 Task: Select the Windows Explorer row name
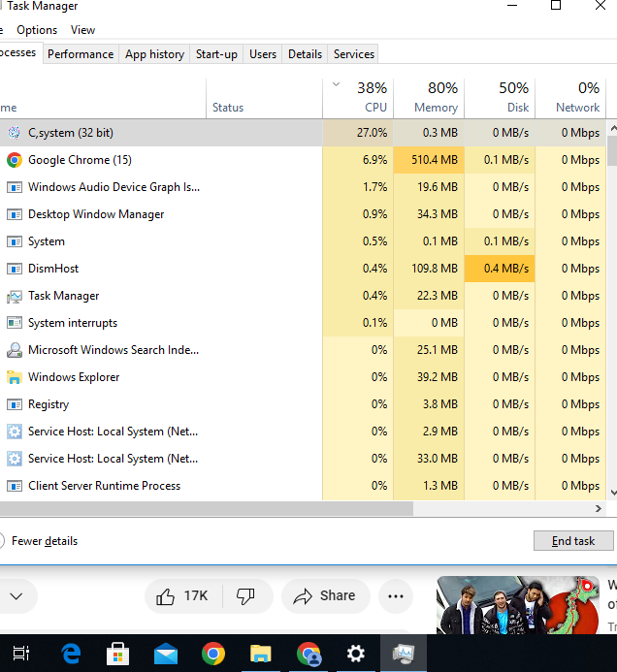(74, 377)
